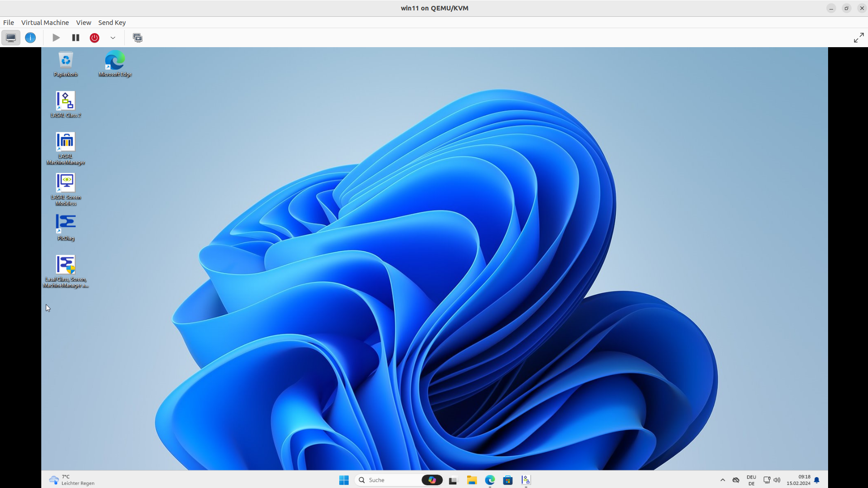Select the LASAL Screen Modeless shortcut
The width and height of the screenshot is (868, 488).
coord(66,189)
